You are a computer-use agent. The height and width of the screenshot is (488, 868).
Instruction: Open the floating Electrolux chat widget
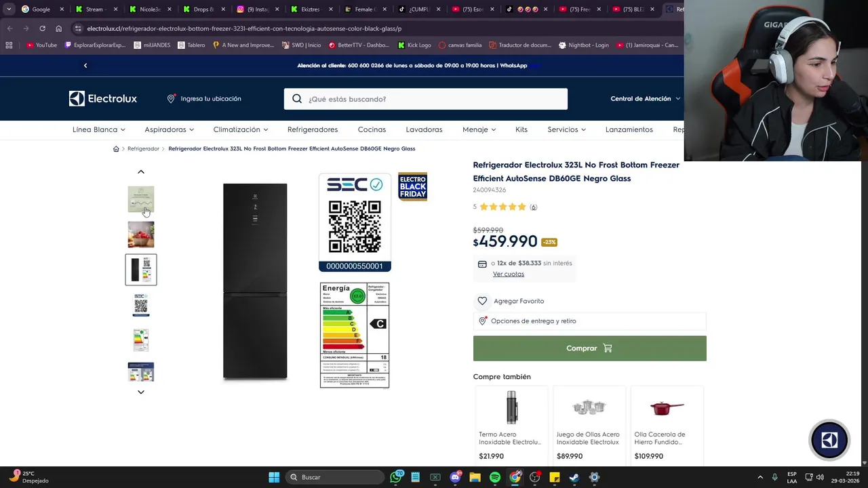coord(829,441)
